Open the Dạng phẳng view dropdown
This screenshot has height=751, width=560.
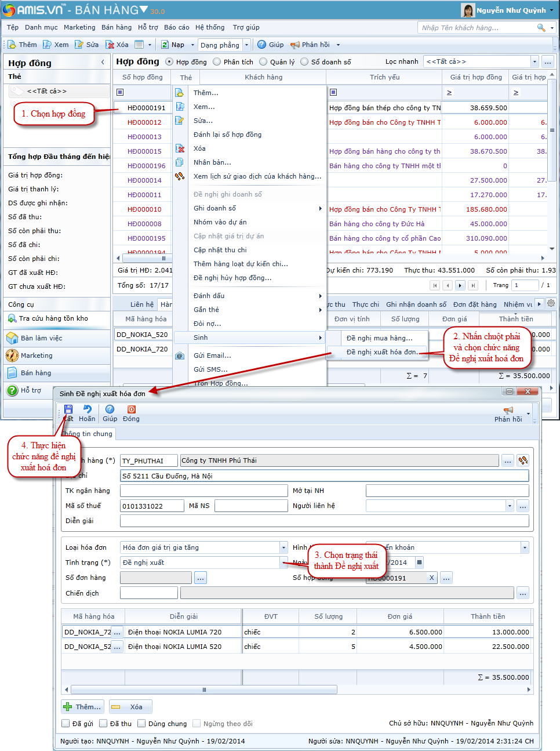[x=246, y=45]
